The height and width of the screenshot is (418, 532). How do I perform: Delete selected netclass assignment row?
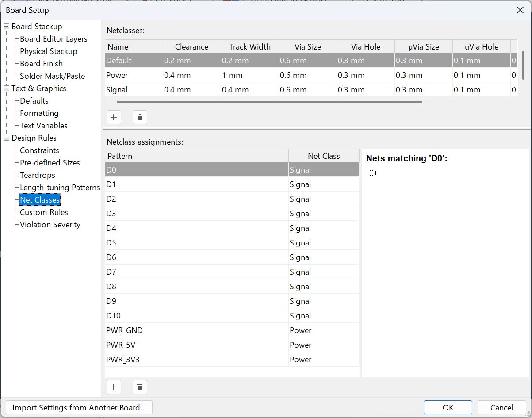pos(140,387)
